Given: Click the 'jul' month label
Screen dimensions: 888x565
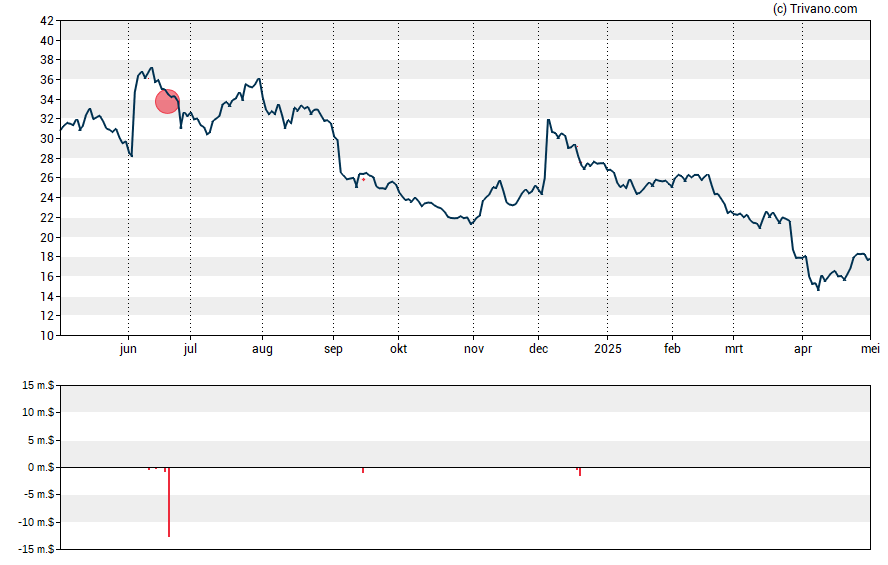Looking at the screenshot, I should tap(190, 349).
